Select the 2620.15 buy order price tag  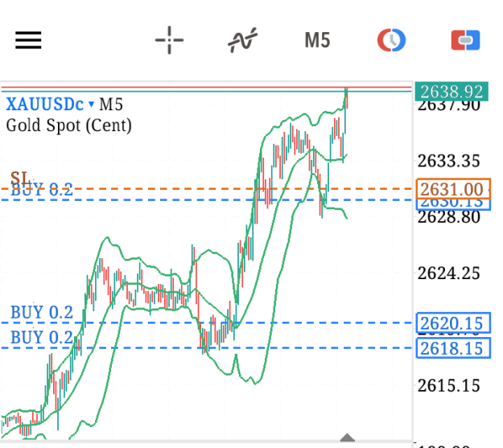pos(453,323)
